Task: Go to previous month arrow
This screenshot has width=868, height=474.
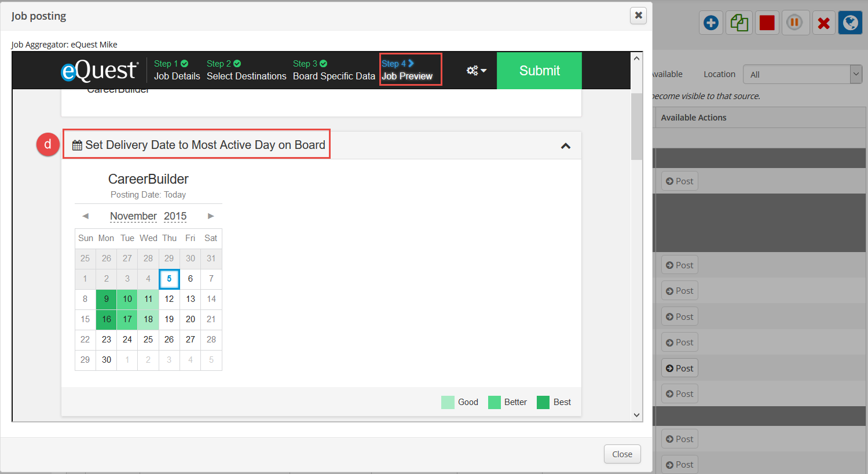Action: click(85, 216)
